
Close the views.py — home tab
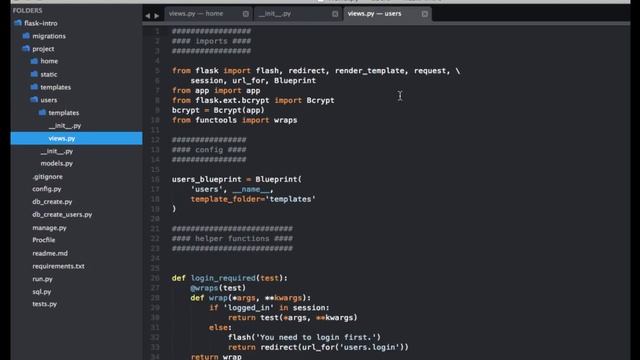245,14
